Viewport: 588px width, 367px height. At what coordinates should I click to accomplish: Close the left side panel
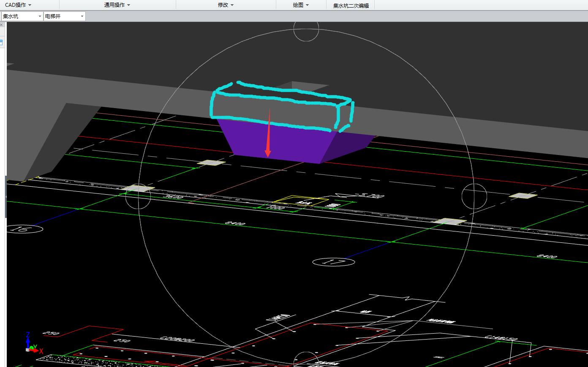pos(1,25)
